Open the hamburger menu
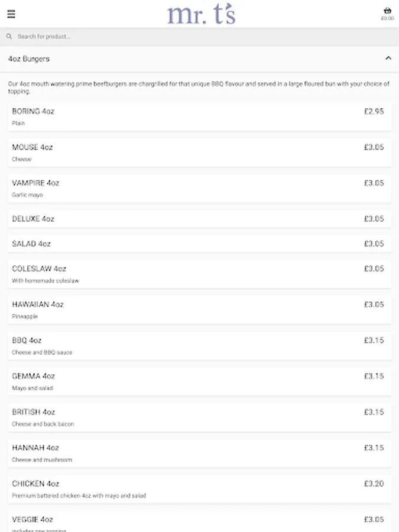The width and height of the screenshot is (399, 532). pyautogui.click(x=11, y=14)
